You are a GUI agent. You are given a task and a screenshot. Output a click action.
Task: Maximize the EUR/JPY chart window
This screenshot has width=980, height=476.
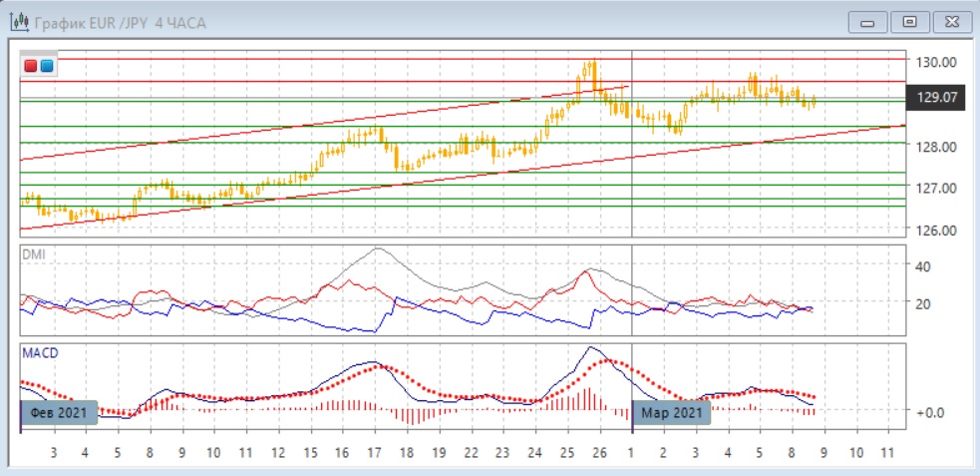click(909, 22)
